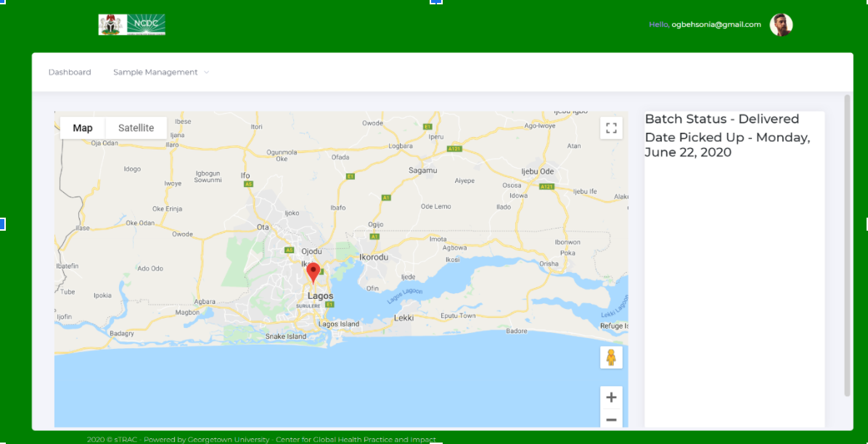Click the Eputu Town label on map
This screenshot has height=444, width=868.
point(458,316)
